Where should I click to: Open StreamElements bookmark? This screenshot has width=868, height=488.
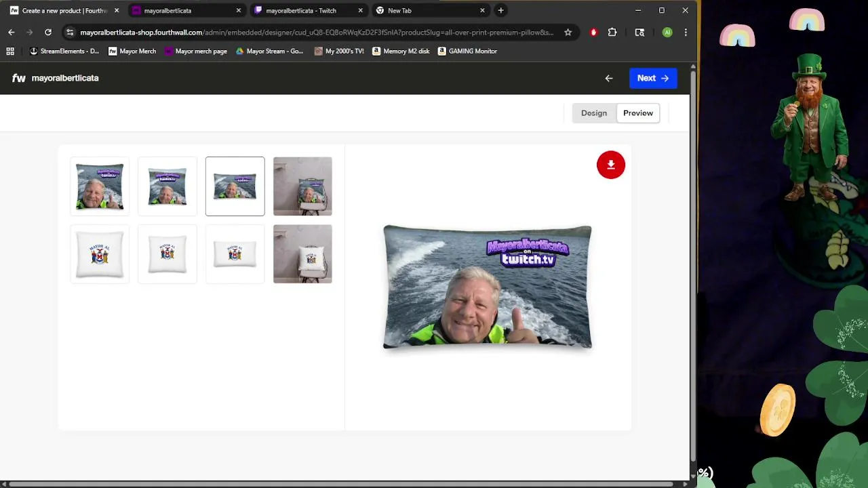pyautogui.click(x=64, y=51)
